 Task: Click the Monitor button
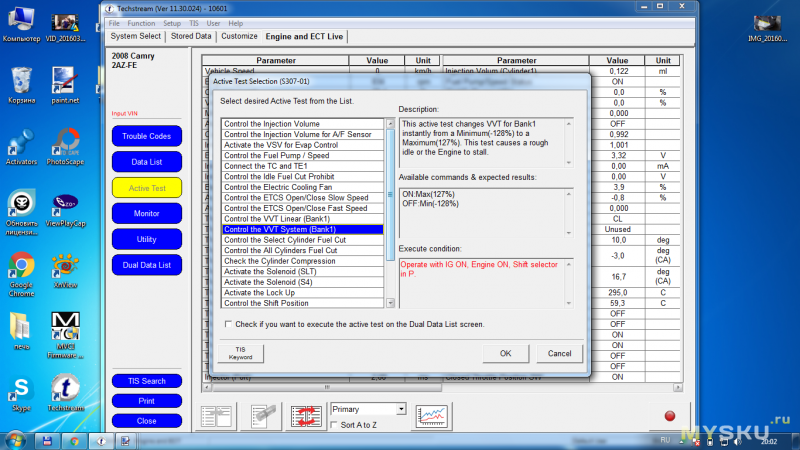coord(147,213)
